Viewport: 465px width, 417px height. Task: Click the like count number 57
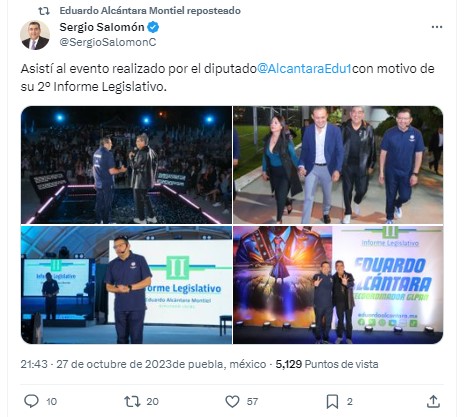252,401
